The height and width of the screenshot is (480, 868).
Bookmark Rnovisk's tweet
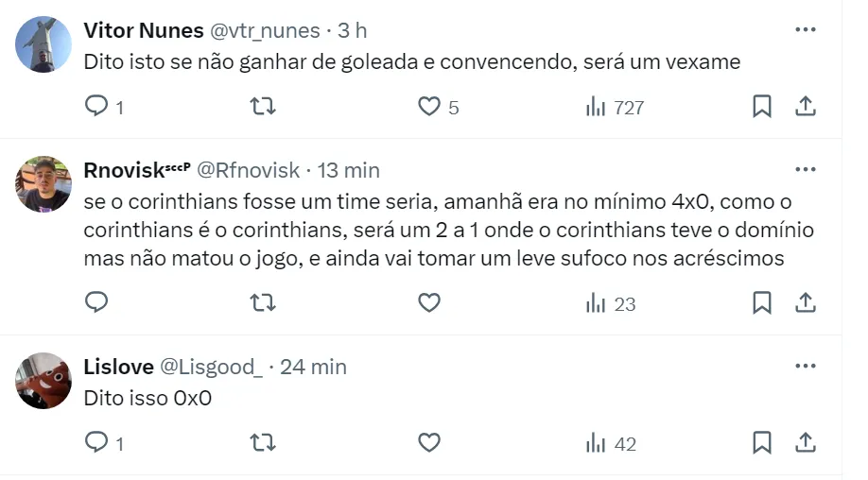pyautogui.click(x=761, y=302)
